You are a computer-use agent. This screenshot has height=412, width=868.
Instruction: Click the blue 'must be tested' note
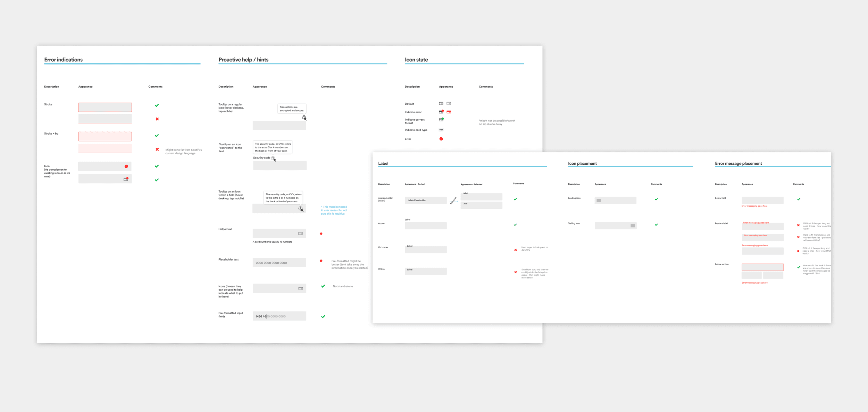coord(334,210)
